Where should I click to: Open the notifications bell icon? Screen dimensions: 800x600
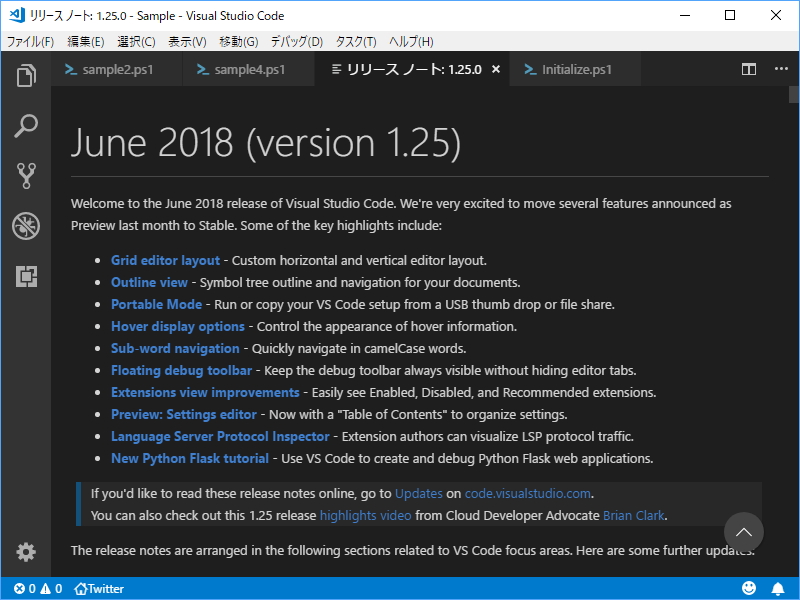pyautogui.click(x=779, y=588)
